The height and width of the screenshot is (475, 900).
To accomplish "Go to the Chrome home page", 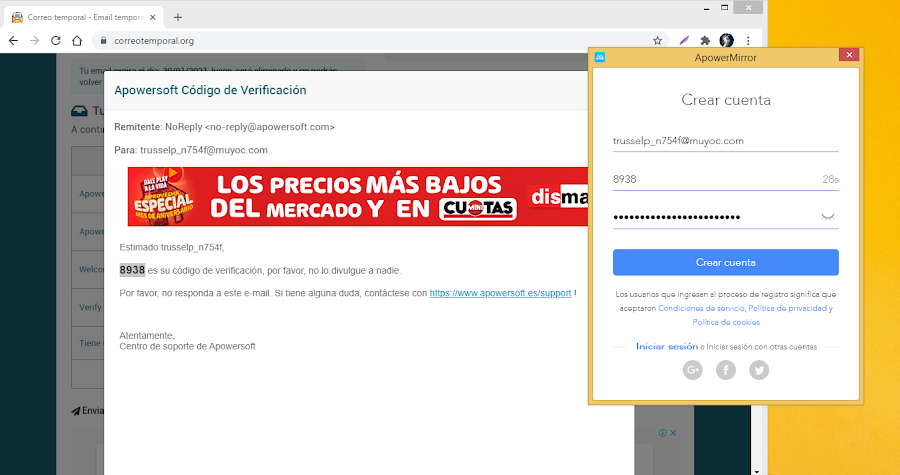I will (77, 41).
